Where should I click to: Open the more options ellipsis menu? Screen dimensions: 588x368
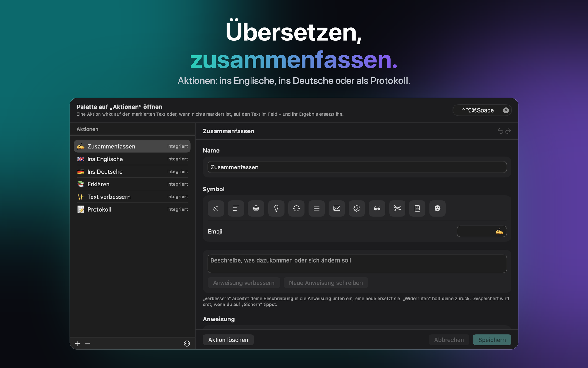point(187,344)
